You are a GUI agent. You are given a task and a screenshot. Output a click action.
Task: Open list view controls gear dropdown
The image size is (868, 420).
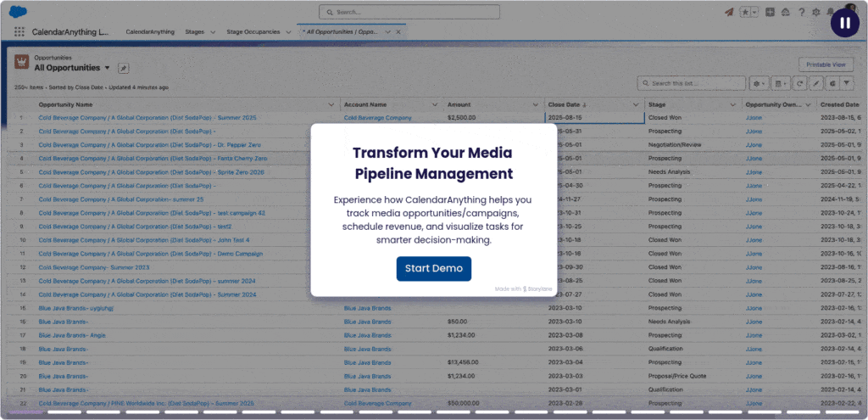pyautogui.click(x=759, y=83)
